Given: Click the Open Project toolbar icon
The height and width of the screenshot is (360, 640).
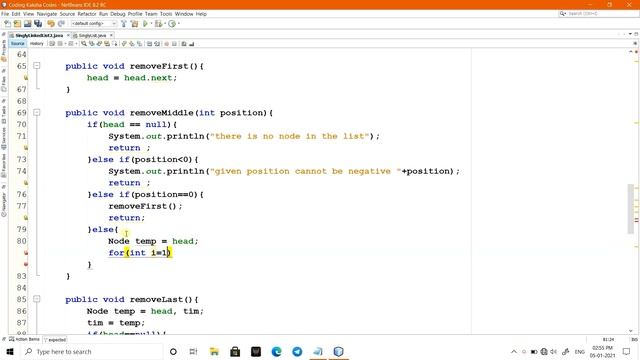Looking at the screenshot, I should pyautogui.click(x=27, y=24).
